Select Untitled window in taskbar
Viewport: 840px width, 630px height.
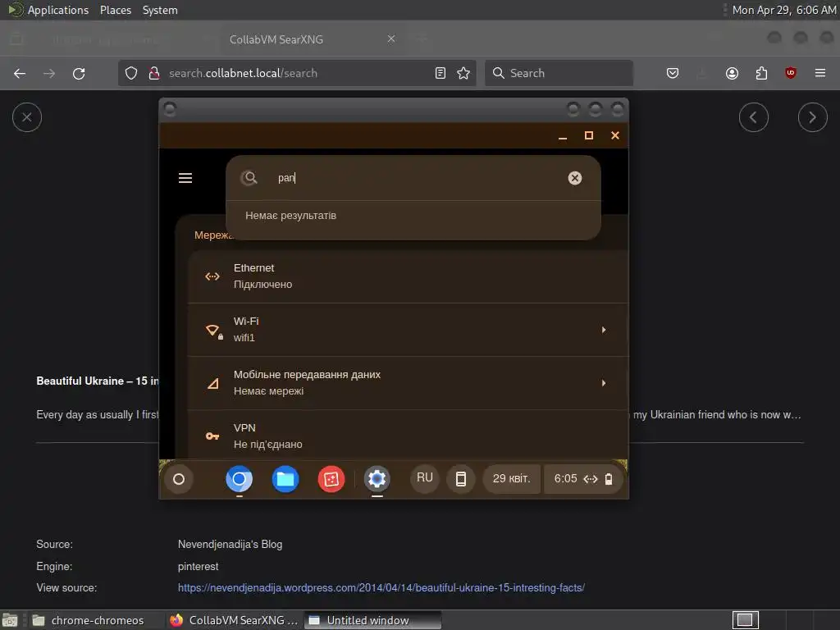pos(372,620)
